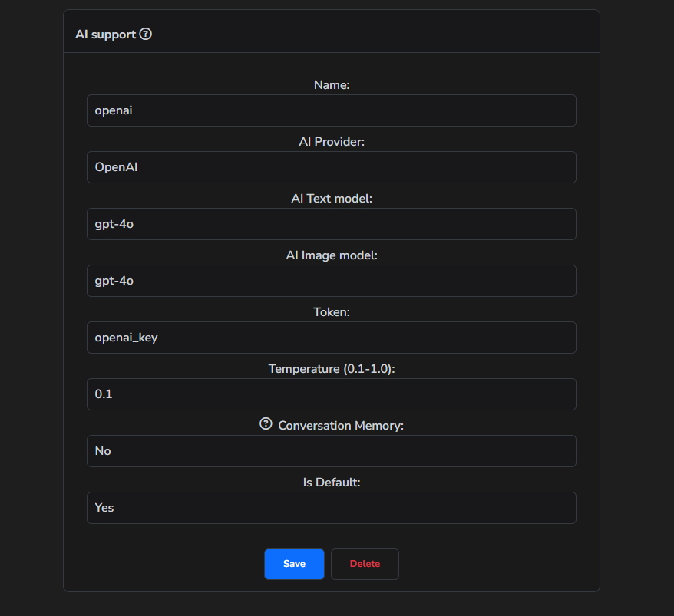Click the Save button
This screenshot has width=674, height=616.
[294, 563]
